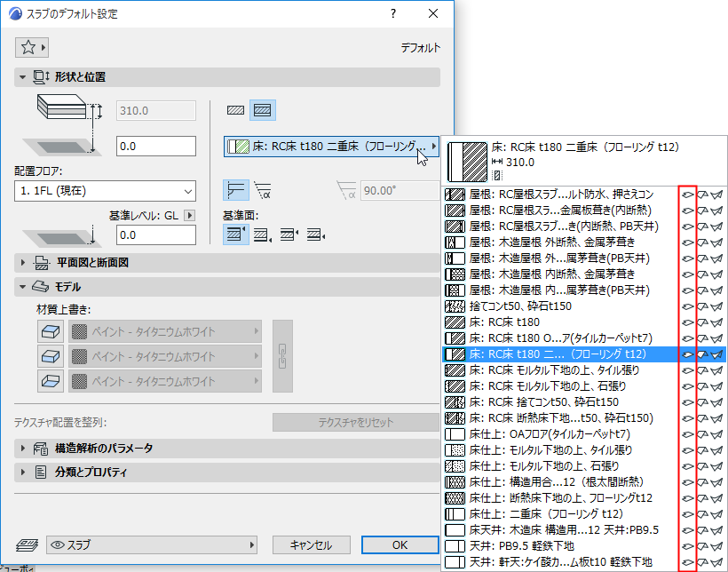Image resolution: width=728 pixels, height=572 pixels.
Task: Click last icon on 床仕上: OAフロア row
Action: point(716,434)
